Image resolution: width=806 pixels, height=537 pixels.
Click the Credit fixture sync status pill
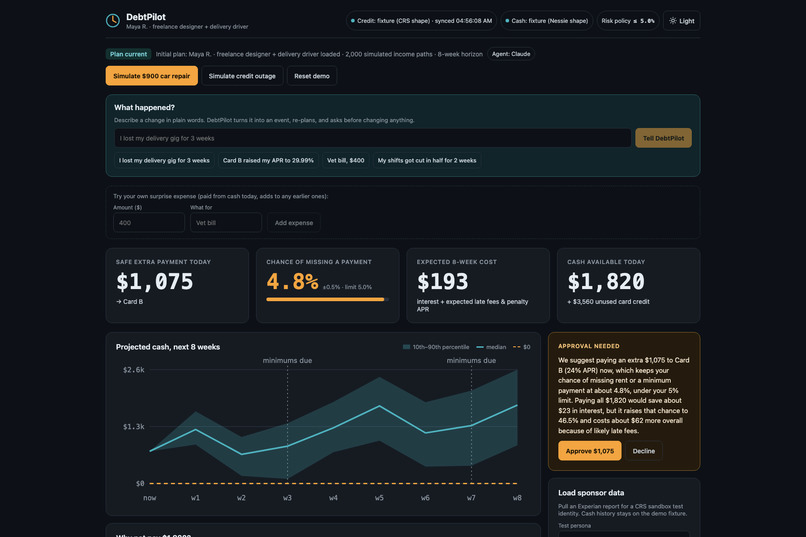[421, 21]
